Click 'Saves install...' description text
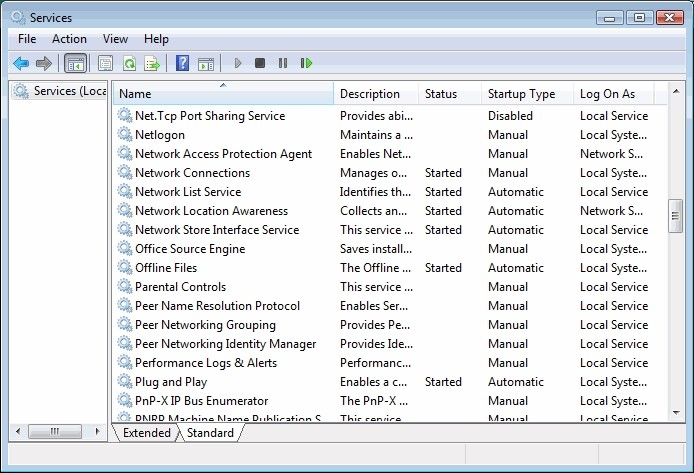 376,249
